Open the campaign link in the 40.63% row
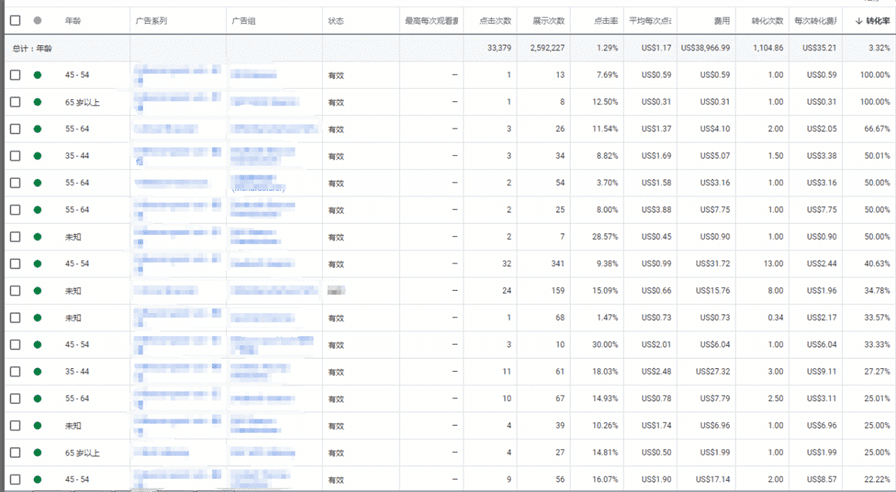 coord(175,264)
